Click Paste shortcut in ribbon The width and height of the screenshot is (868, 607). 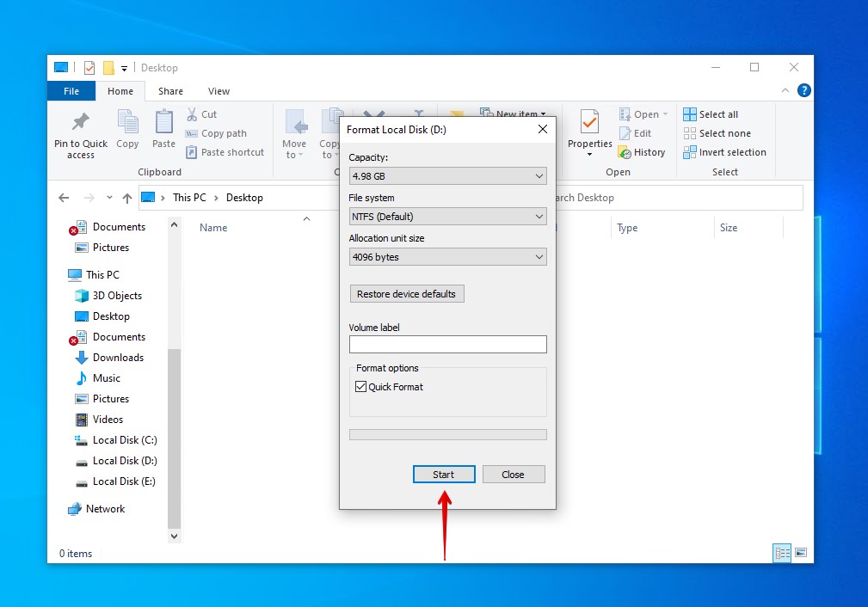tap(225, 152)
